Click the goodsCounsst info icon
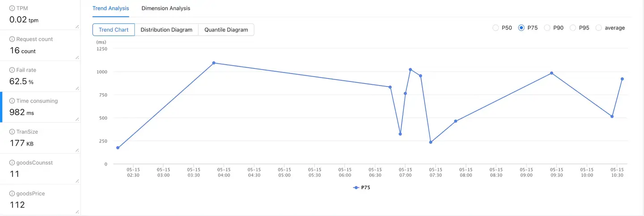This screenshot has height=216, width=644. click(12, 163)
